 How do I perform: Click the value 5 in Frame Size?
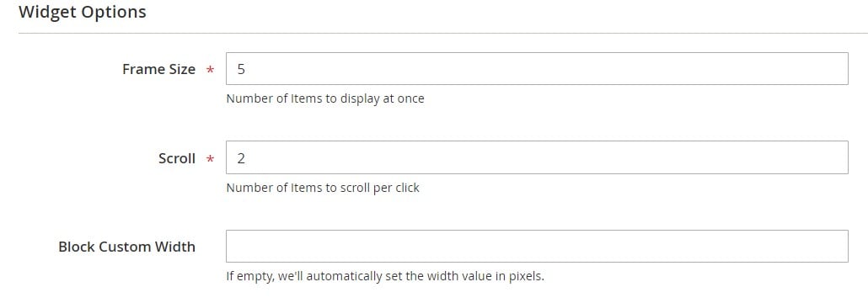(241, 69)
